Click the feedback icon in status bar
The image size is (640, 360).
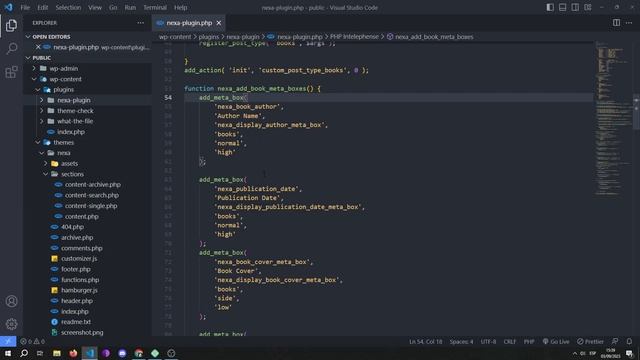pyautogui.click(x=615, y=341)
